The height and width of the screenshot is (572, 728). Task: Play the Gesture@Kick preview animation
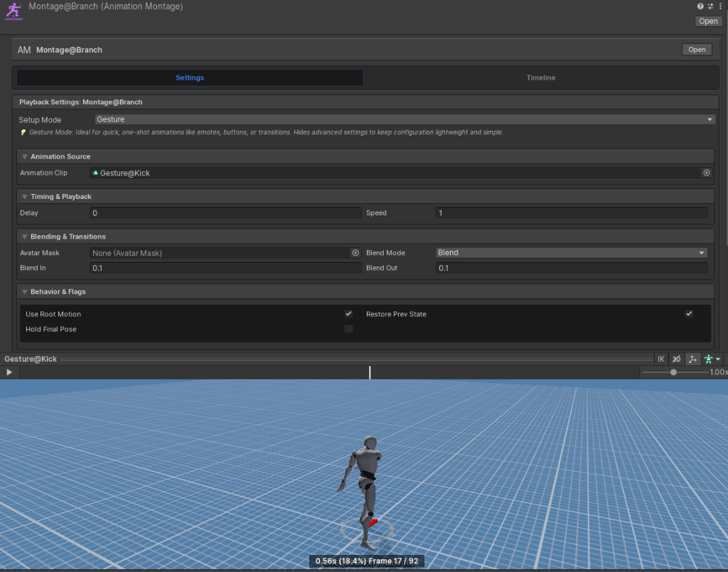pos(9,372)
